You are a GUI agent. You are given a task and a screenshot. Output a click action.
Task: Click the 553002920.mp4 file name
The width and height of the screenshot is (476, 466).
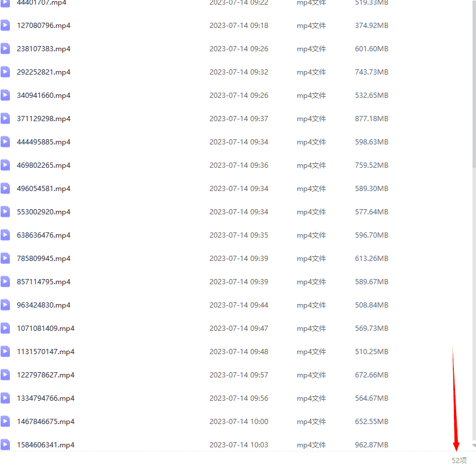(44, 212)
